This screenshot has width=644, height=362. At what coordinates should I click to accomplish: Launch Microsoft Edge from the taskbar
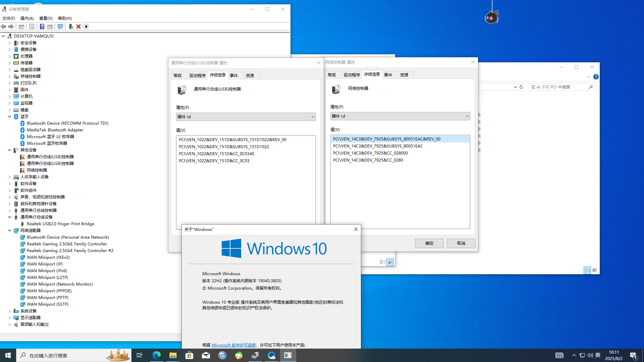pos(156,355)
